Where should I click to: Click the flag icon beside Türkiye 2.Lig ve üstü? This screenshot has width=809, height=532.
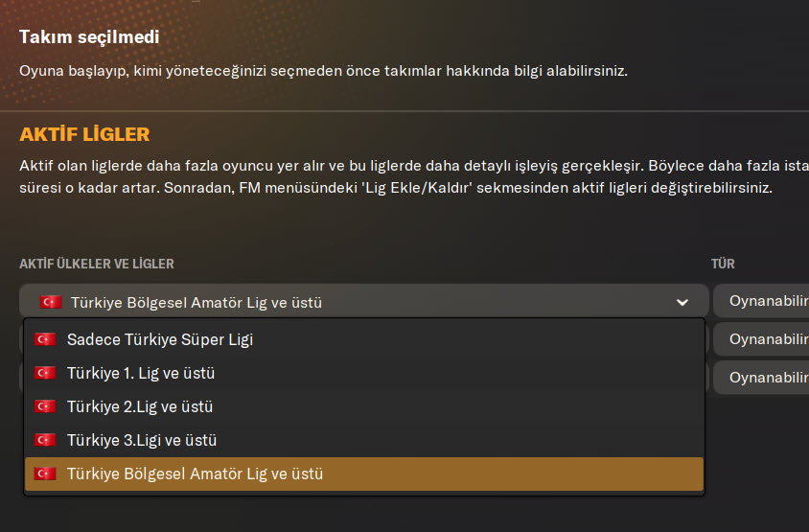click(x=44, y=406)
